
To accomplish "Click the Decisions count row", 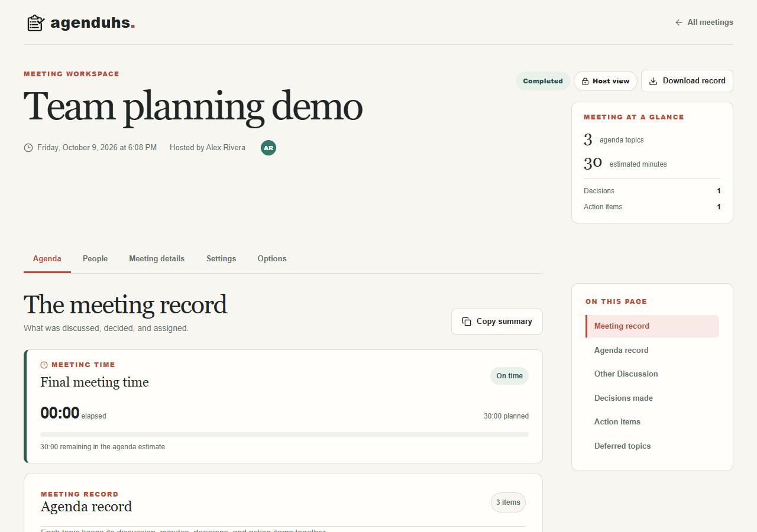I will pyautogui.click(x=652, y=191).
